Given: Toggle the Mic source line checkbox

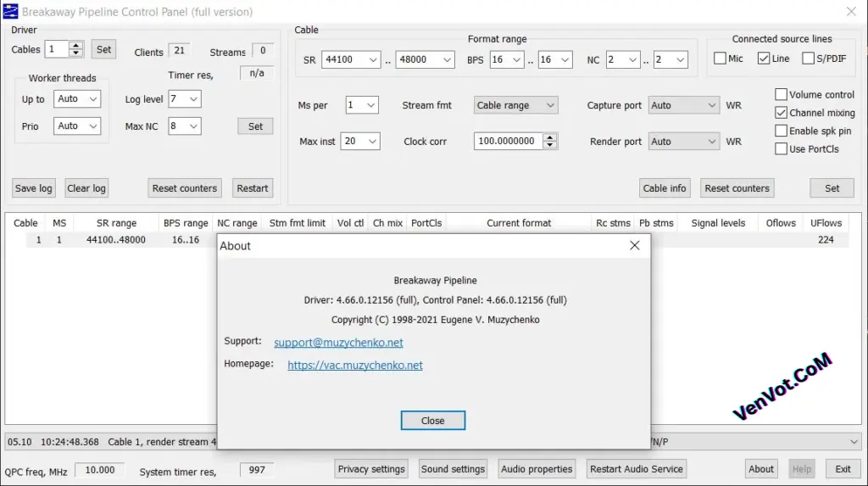Looking at the screenshot, I should tap(720, 59).
